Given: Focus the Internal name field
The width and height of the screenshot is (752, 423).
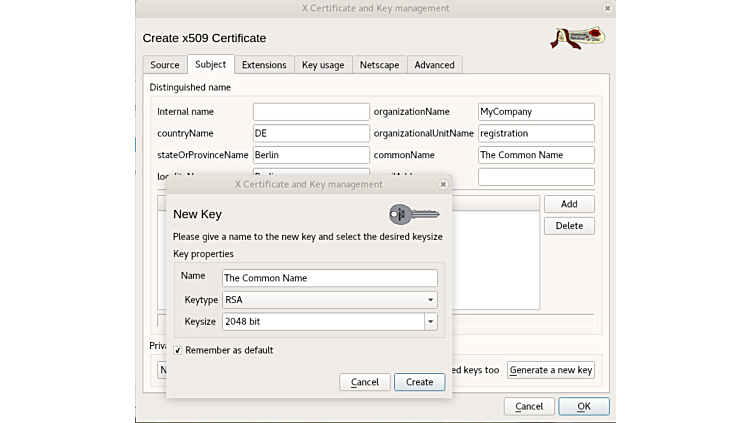Looking at the screenshot, I should tap(311, 112).
